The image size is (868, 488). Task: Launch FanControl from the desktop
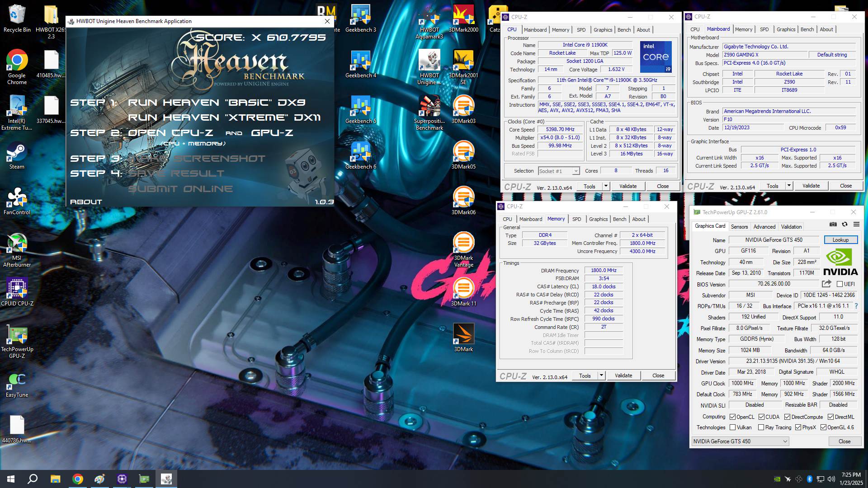coord(17,201)
